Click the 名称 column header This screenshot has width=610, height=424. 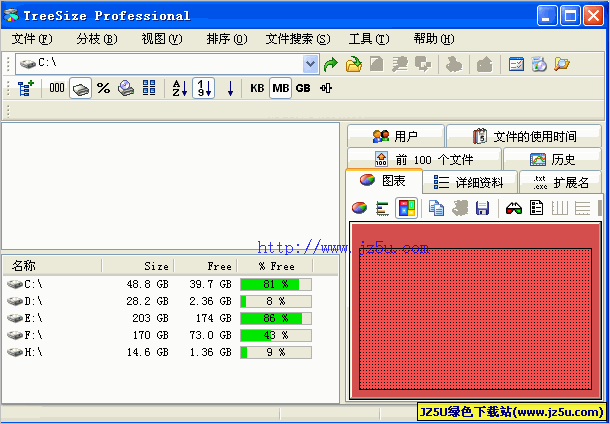tap(53, 266)
